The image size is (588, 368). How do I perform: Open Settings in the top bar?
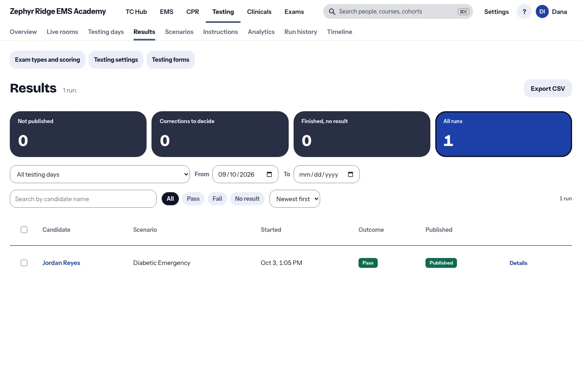pos(497,12)
